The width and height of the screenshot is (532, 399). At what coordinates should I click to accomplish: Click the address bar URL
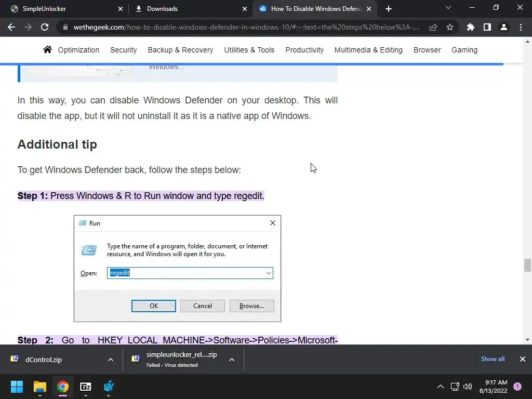click(247, 27)
